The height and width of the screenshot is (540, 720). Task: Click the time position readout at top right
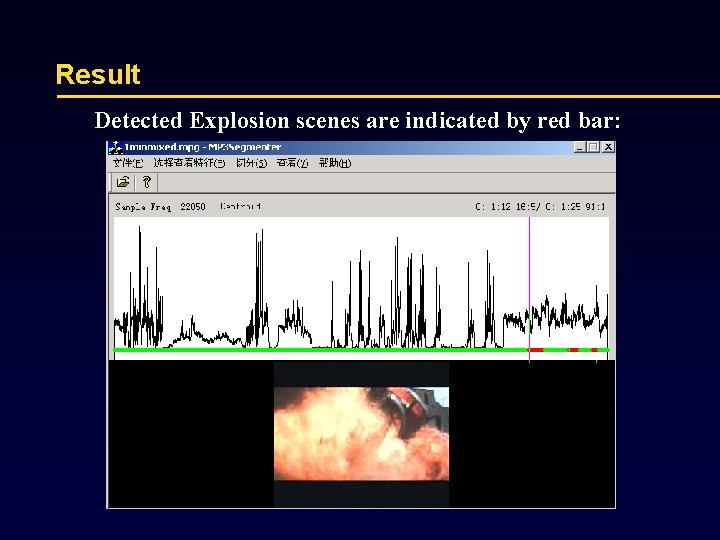(540, 207)
